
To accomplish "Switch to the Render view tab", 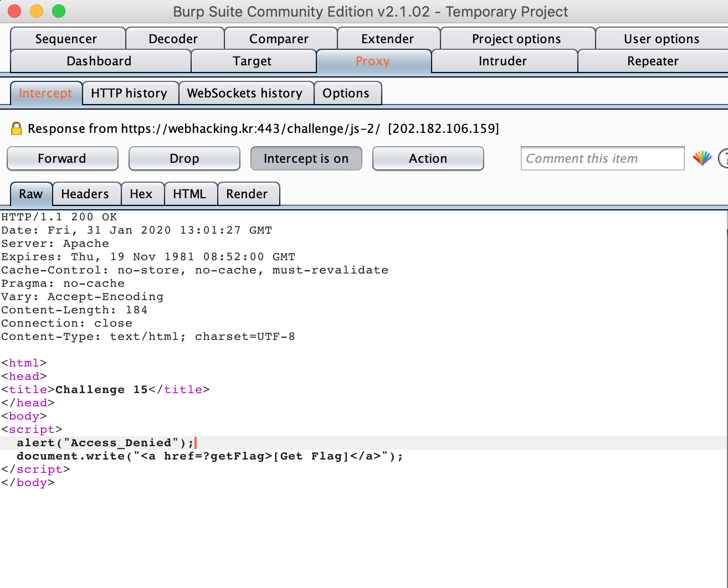I will 247,194.
